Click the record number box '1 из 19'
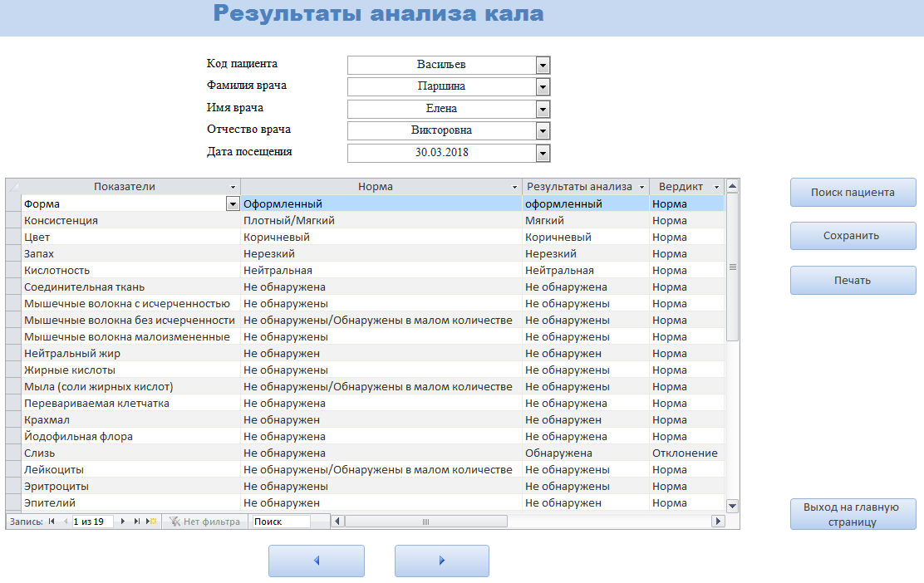 click(92, 522)
